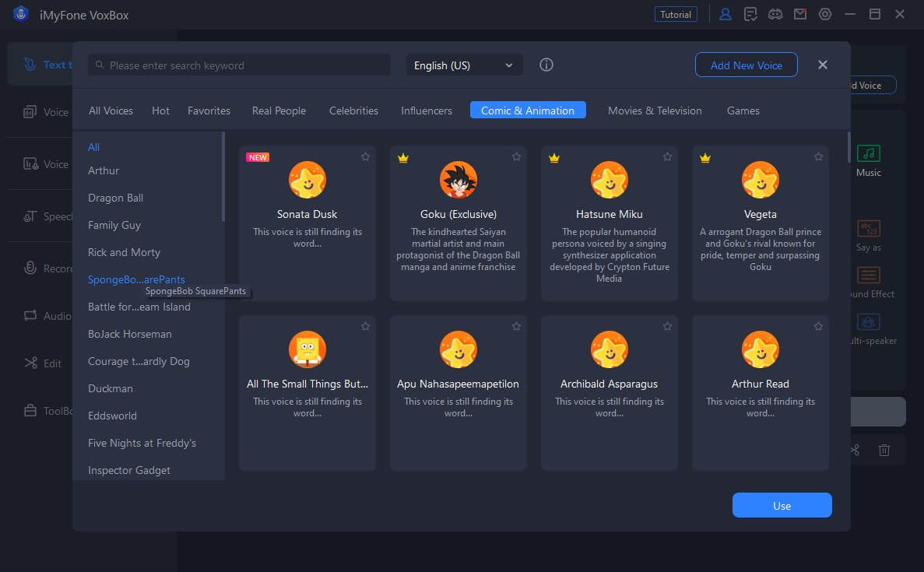Click the user account icon in title bar
The image size is (924, 572).
725,14
